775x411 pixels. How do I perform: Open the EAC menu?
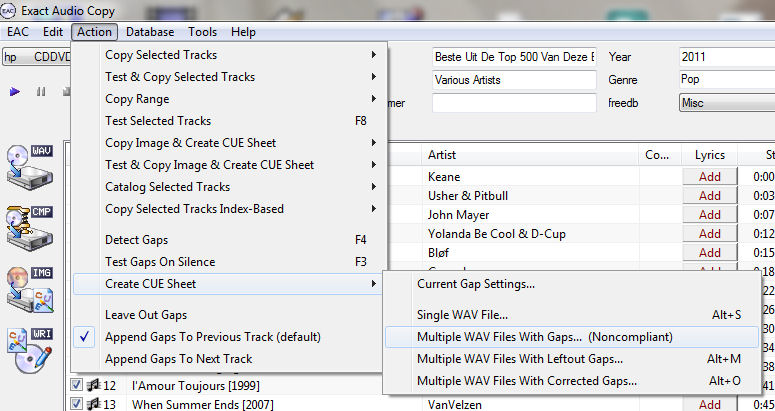click(18, 32)
